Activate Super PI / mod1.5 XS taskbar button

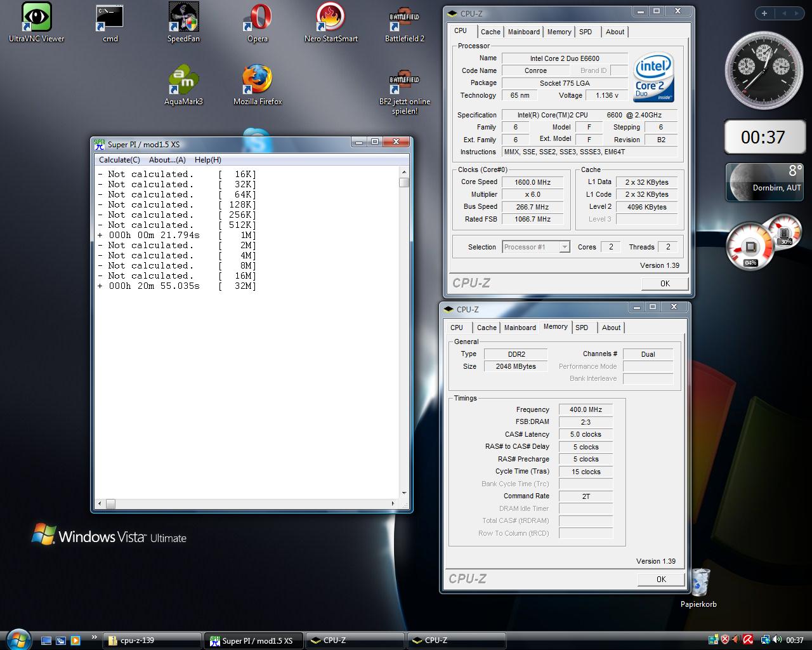pos(253,640)
